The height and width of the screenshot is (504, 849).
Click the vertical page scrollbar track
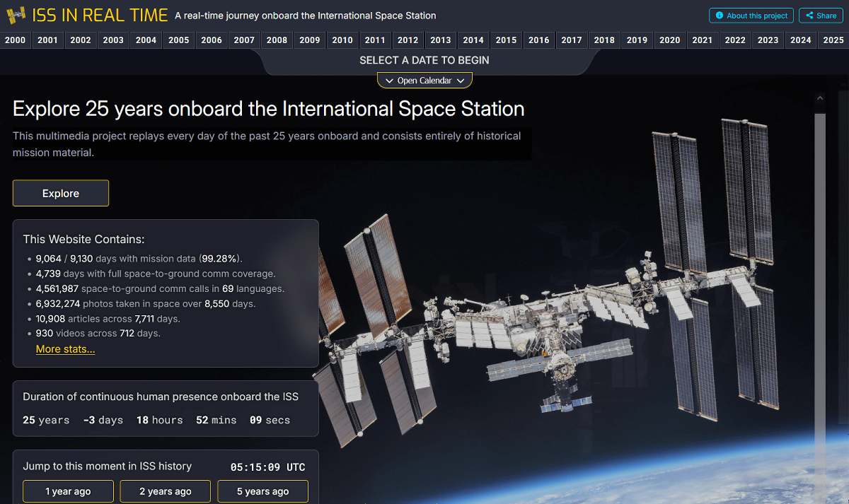(x=820, y=283)
